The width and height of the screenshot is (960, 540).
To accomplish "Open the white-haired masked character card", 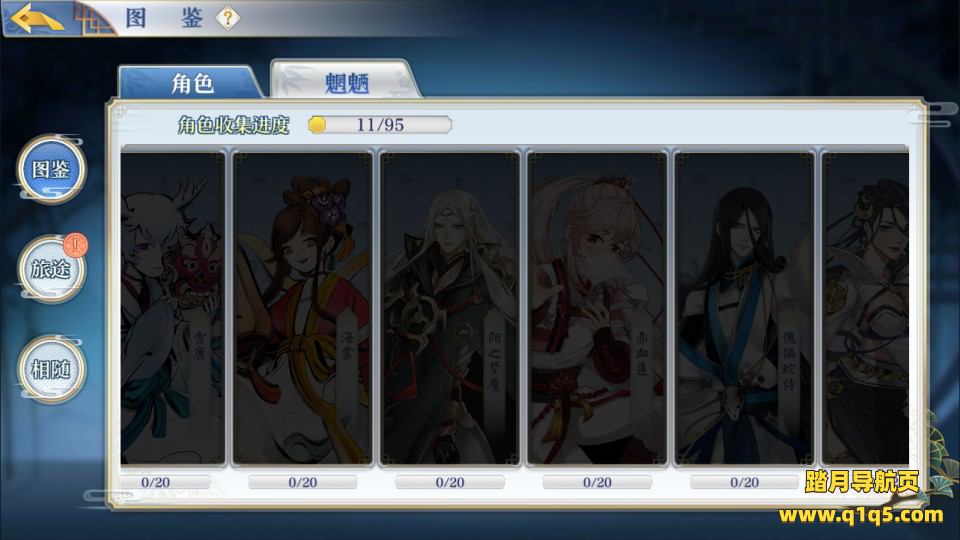I will pos(173,309).
